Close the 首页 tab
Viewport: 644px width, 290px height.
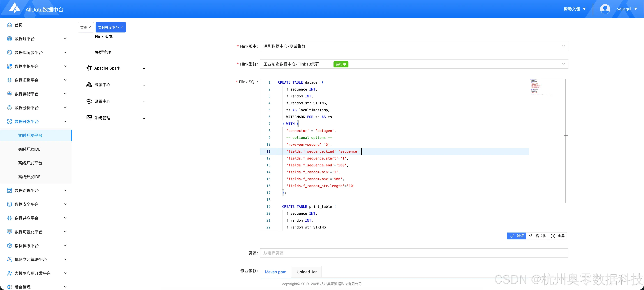tap(90, 27)
